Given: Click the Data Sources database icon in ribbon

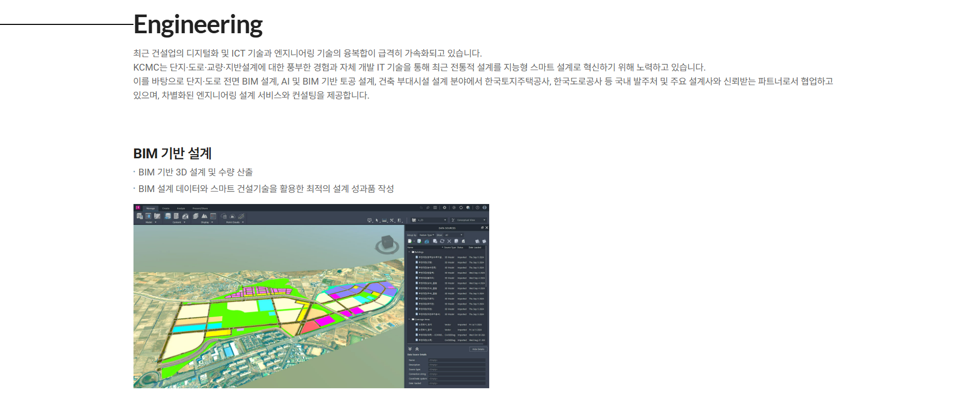Looking at the screenshot, I should pyautogui.click(x=168, y=216).
